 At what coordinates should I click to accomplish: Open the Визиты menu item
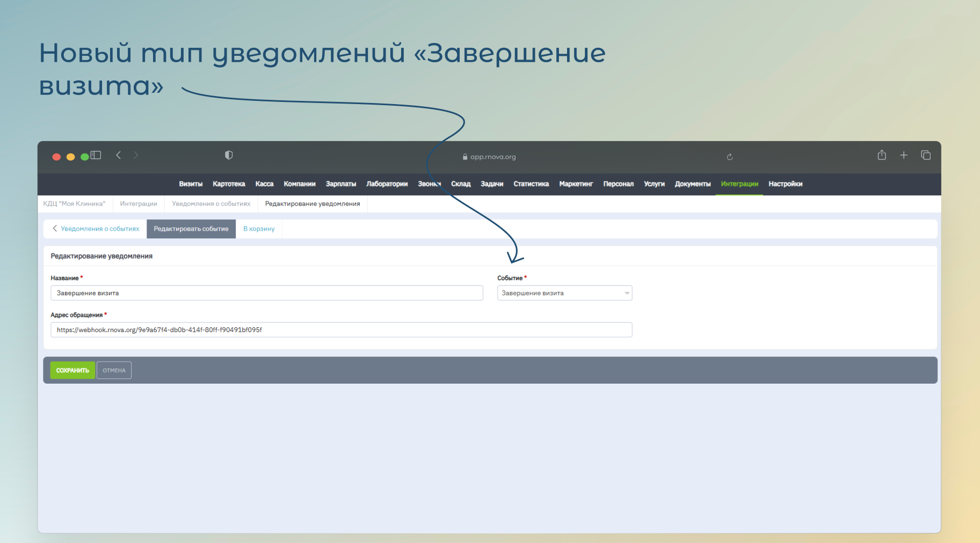[x=191, y=184]
